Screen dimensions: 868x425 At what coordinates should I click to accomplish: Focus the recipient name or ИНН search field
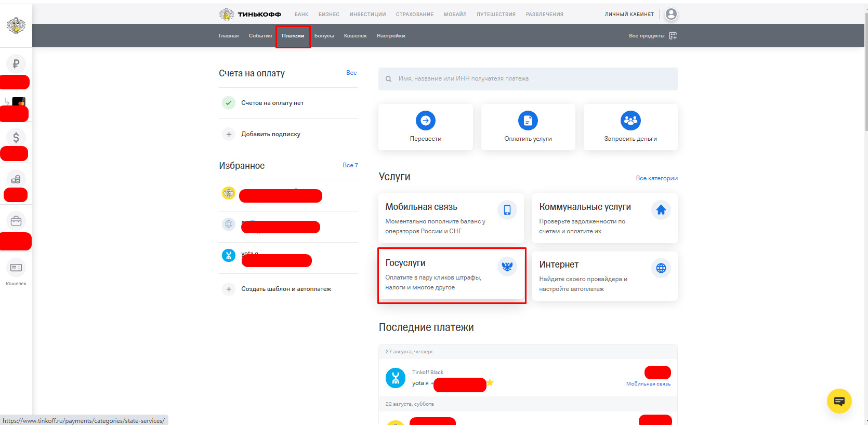(x=528, y=79)
